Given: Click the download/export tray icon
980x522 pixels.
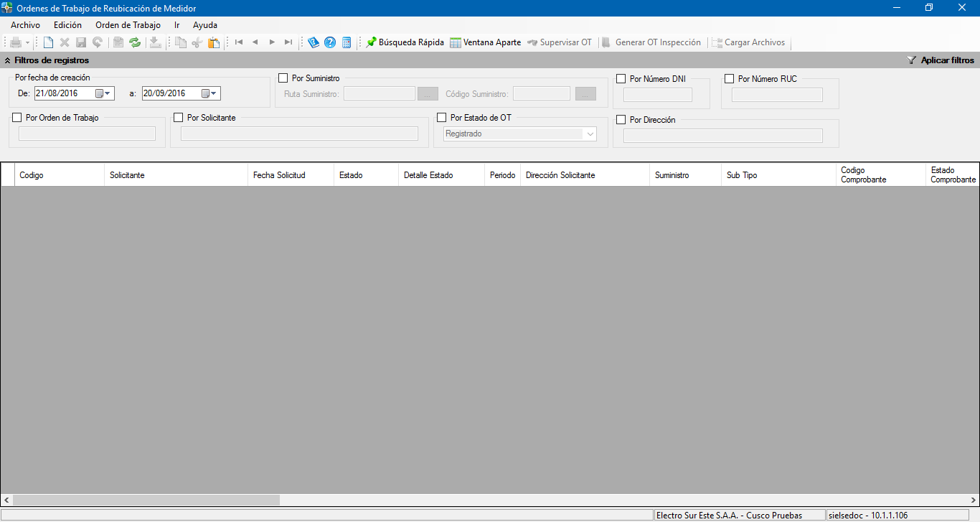Looking at the screenshot, I should pos(155,43).
